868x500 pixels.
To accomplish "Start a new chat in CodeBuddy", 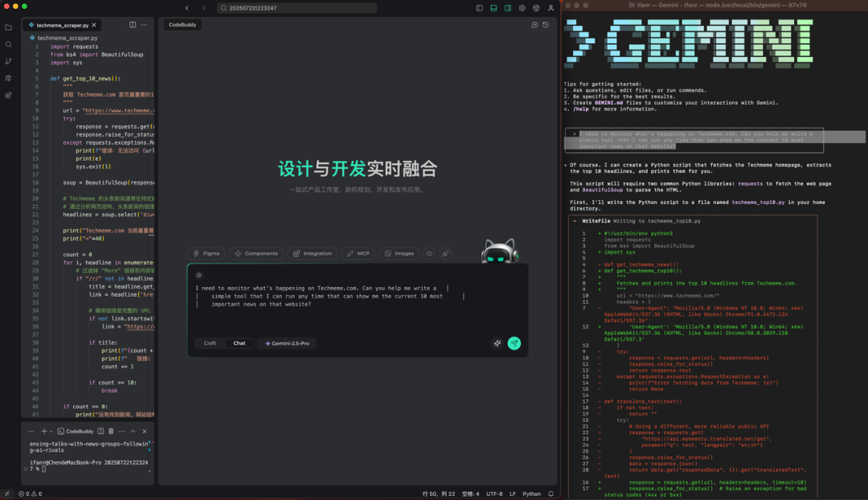I will 534,24.
